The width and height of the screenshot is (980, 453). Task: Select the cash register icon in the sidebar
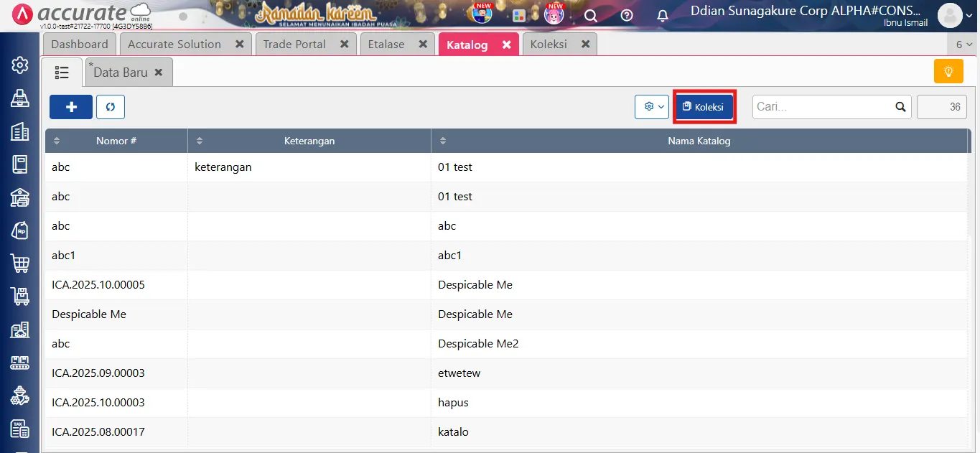click(x=19, y=98)
